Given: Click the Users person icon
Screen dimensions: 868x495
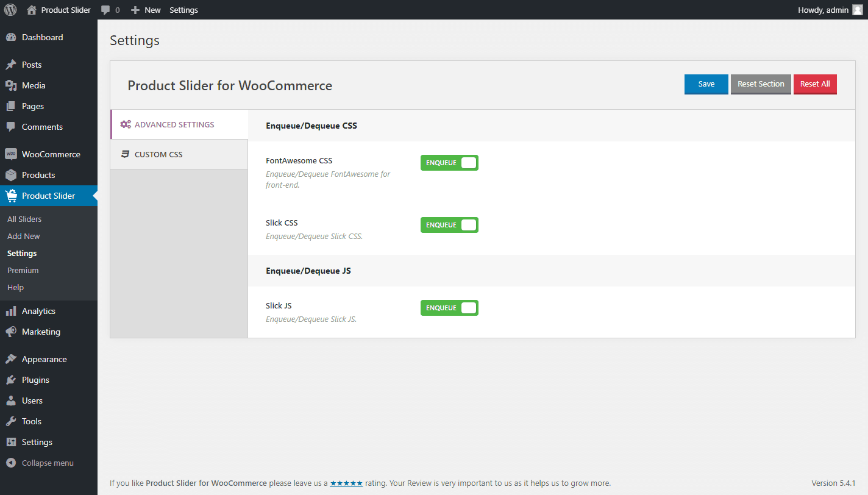Looking at the screenshot, I should coord(11,401).
